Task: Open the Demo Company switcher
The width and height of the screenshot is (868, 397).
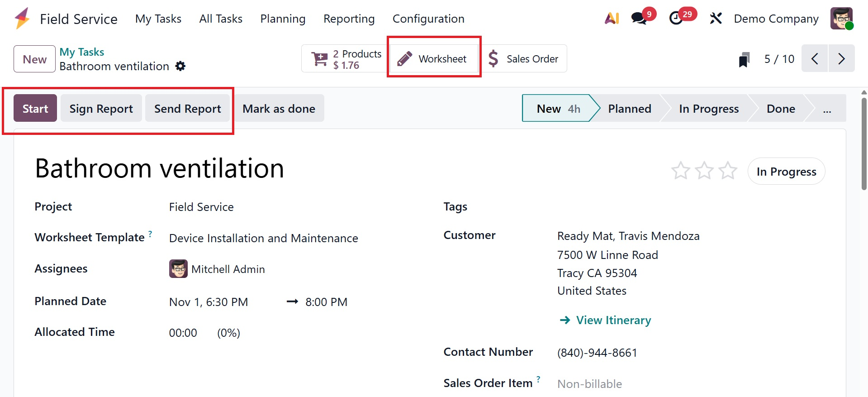Action: [776, 19]
